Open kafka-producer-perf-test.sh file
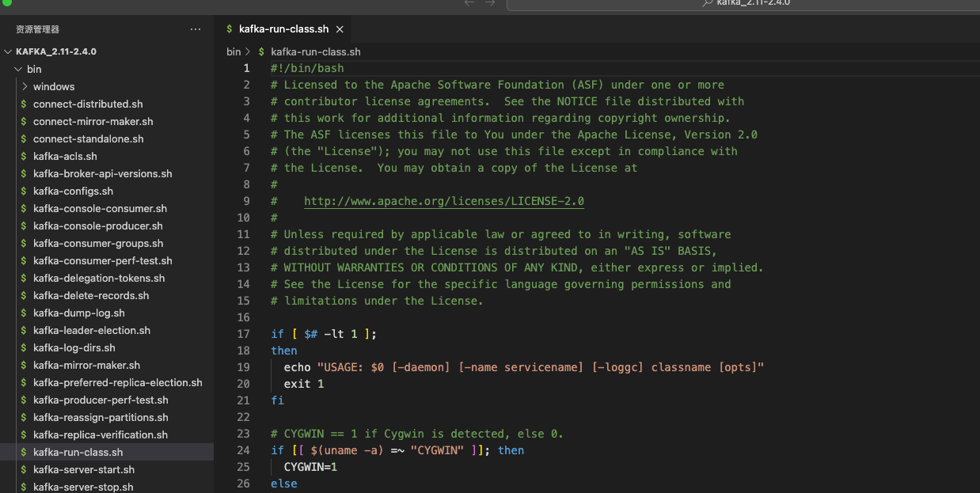The image size is (980, 493). click(x=101, y=400)
